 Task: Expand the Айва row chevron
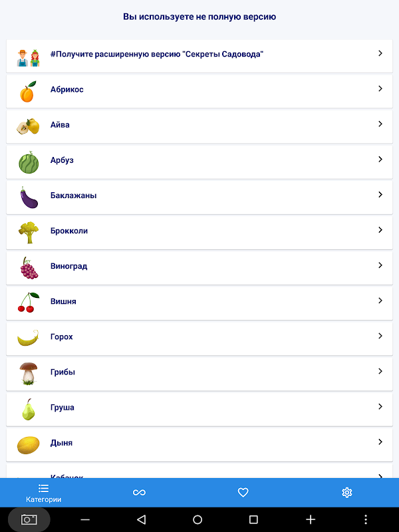click(380, 124)
